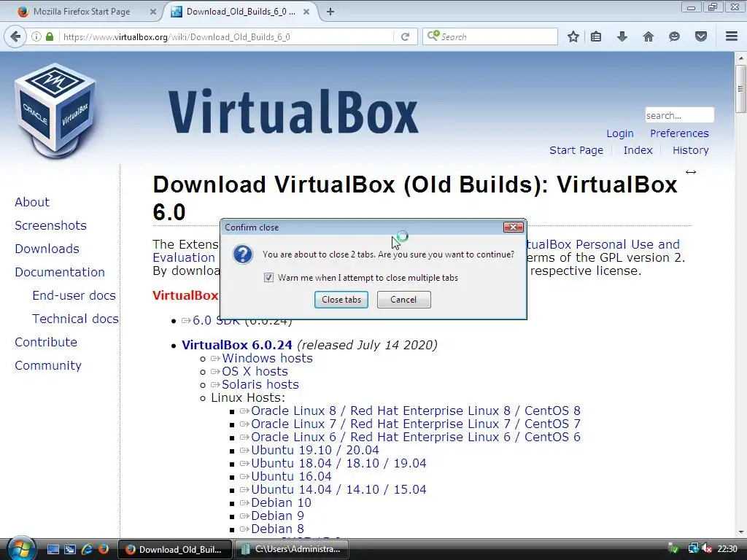Go to Start Page link
Image resolution: width=747 pixels, height=560 pixels.
coord(576,150)
